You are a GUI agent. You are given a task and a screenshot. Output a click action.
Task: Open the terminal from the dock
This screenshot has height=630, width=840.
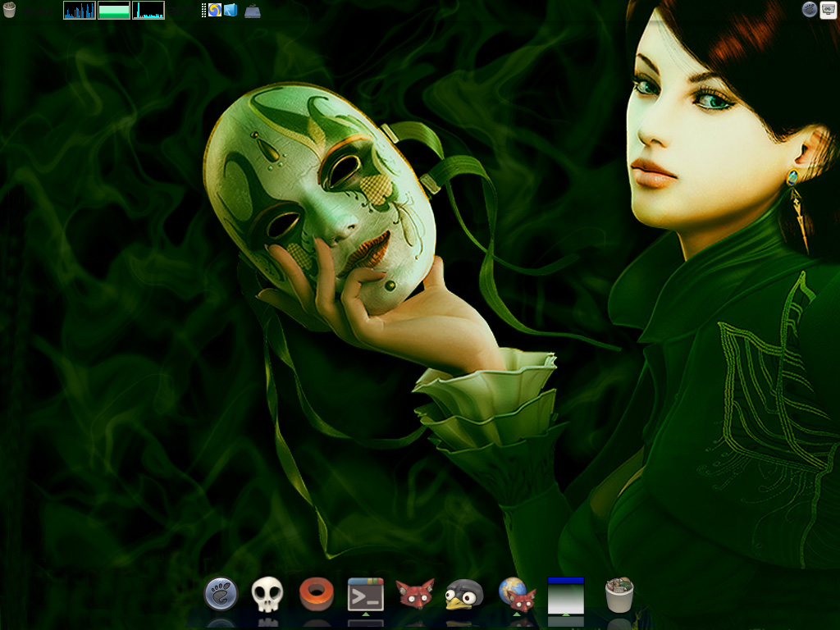point(365,594)
